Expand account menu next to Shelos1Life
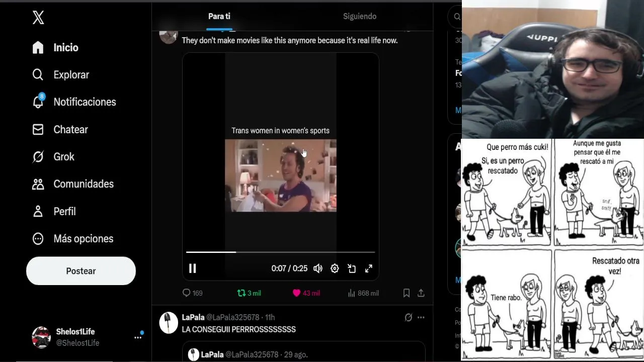644x362 pixels. point(138,337)
